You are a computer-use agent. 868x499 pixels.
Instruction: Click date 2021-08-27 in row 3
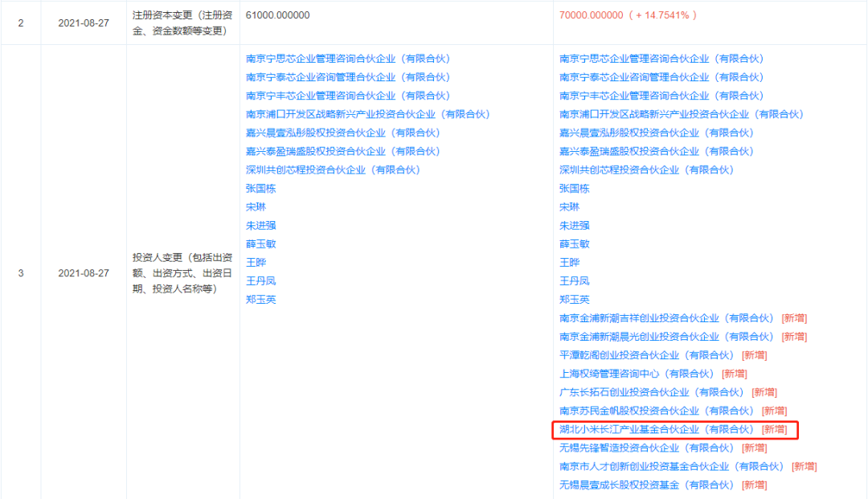[x=84, y=273]
